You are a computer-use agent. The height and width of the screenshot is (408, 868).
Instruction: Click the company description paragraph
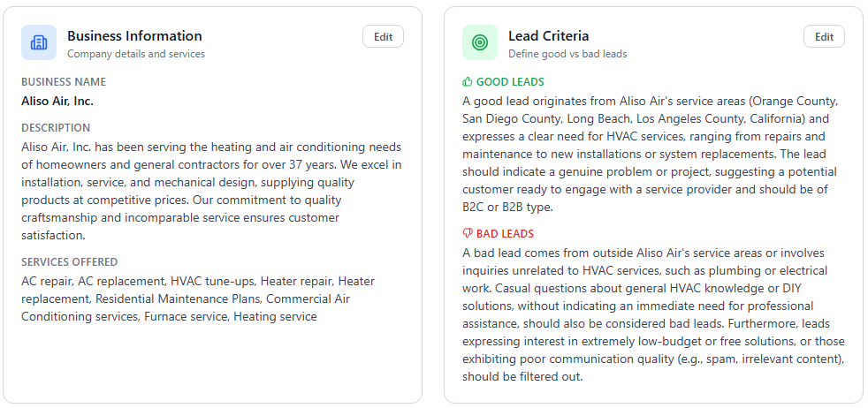click(x=210, y=191)
